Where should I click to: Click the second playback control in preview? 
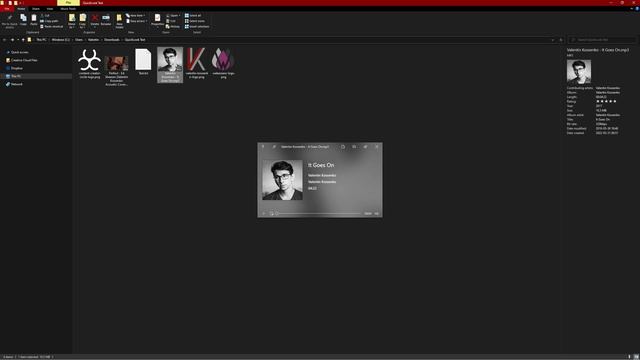(x=271, y=213)
